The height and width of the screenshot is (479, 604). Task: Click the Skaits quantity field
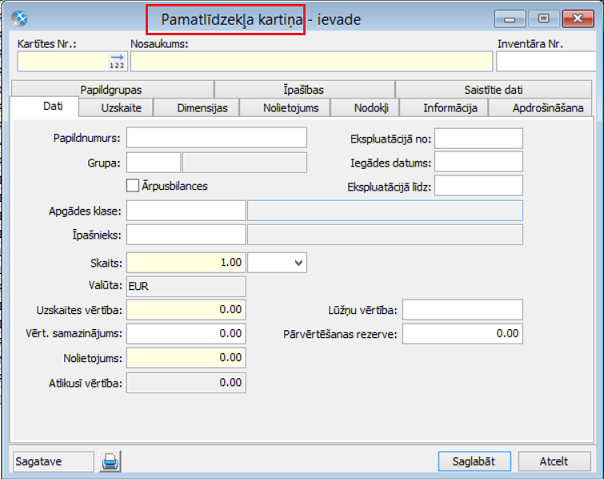186,262
